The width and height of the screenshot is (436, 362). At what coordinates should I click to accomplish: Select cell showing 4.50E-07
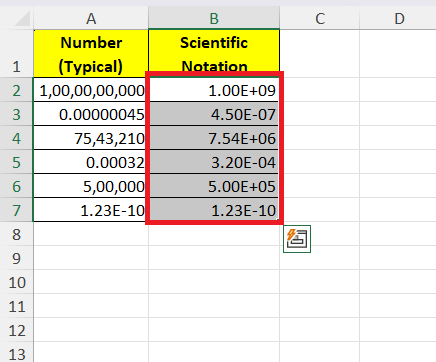(x=214, y=114)
